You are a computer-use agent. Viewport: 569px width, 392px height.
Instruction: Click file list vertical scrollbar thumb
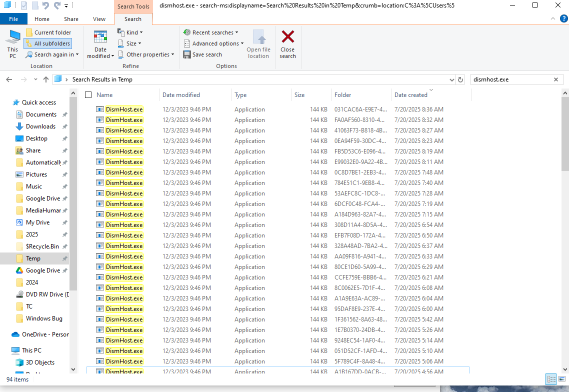(565, 133)
